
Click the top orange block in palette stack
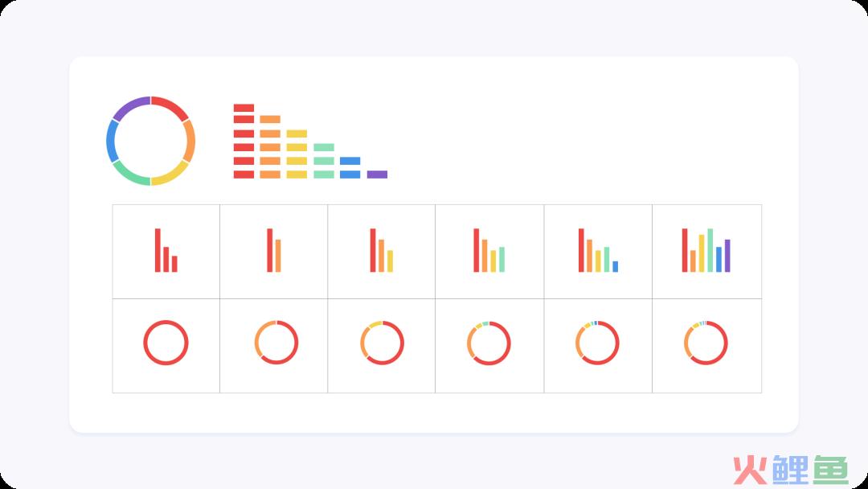click(x=270, y=119)
